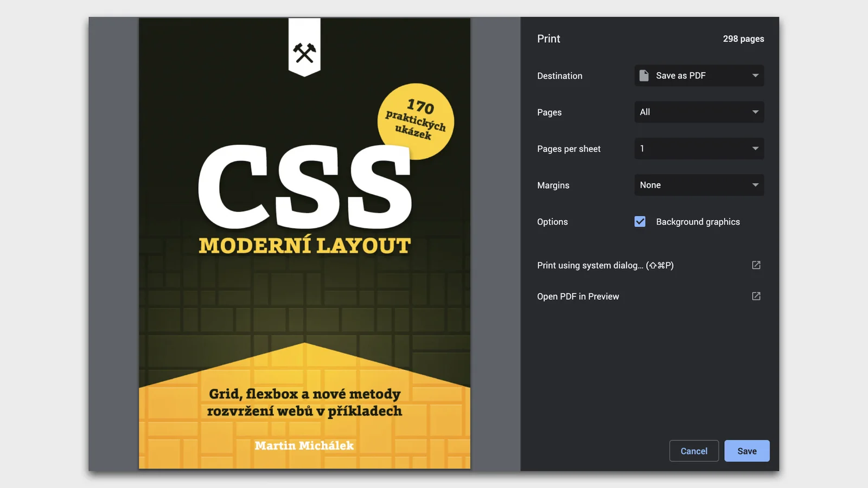Toggle the Background graphics checkbox
This screenshot has height=488, width=868.
pos(640,222)
